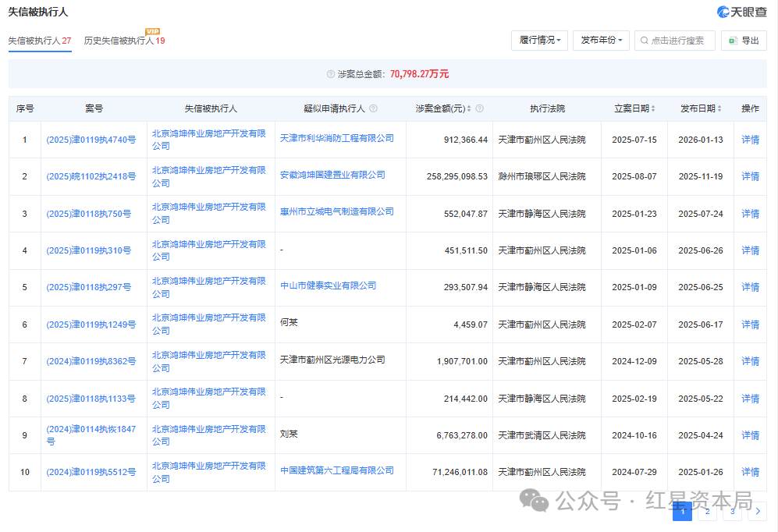Go to the next page using the arrow

tap(757, 511)
